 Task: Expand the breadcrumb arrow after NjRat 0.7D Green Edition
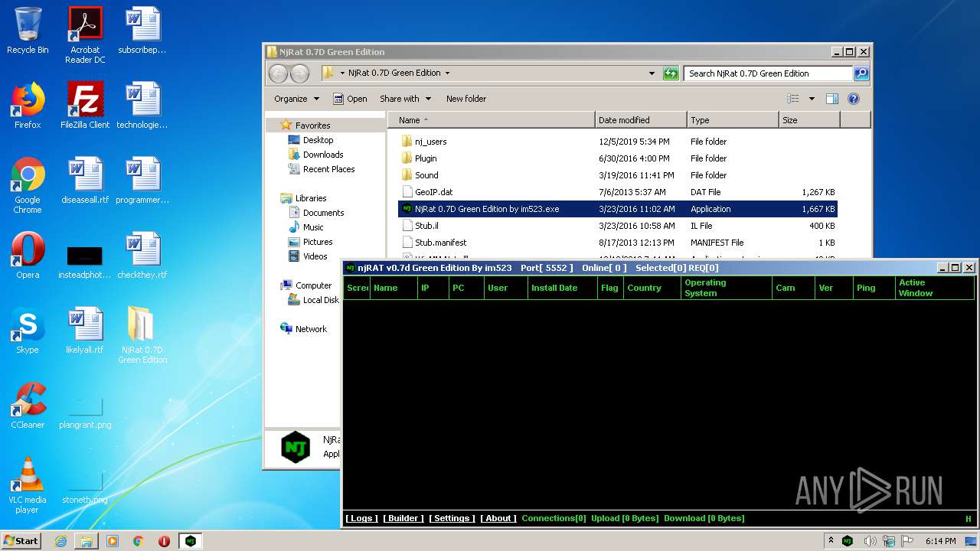tap(447, 73)
